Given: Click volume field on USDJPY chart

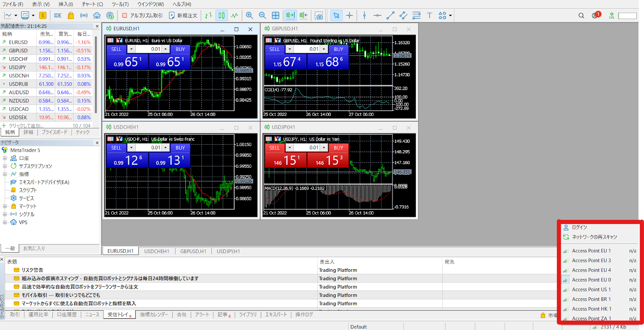Looking at the screenshot, I should pos(307,148).
